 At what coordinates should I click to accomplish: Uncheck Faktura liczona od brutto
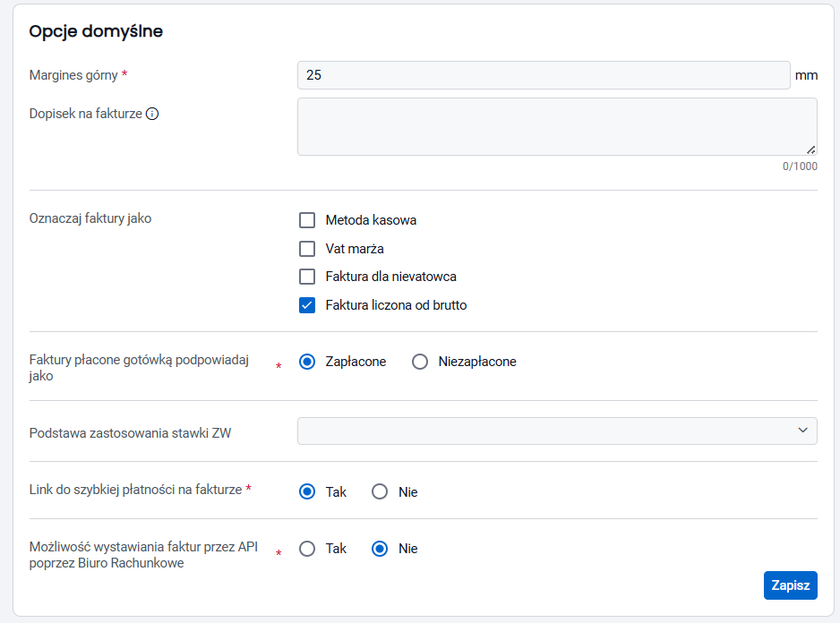(307, 305)
